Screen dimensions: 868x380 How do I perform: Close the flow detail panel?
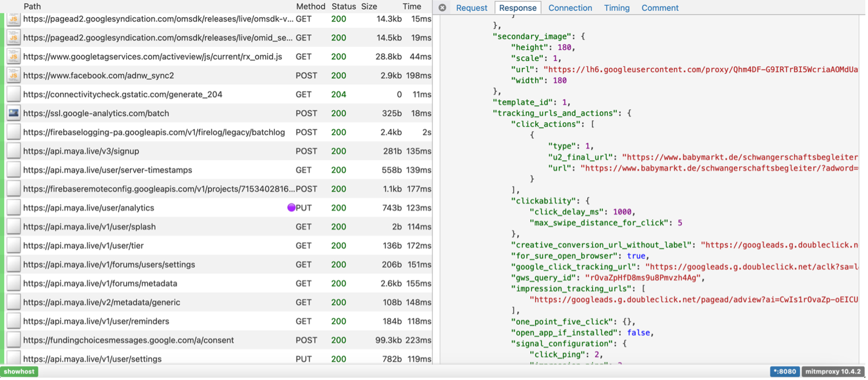click(x=442, y=8)
